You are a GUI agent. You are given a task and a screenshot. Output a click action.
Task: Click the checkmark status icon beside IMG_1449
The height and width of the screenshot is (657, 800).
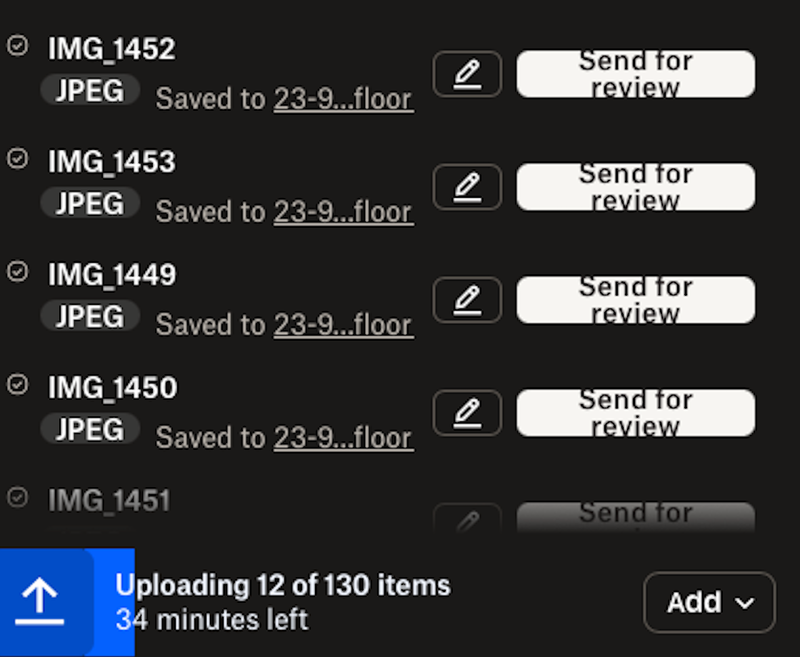tap(17, 271)
